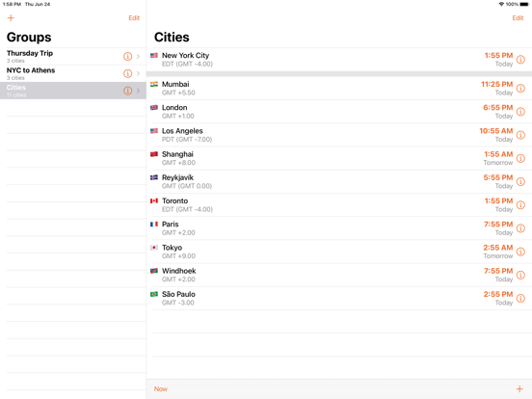532x399 pixels.
Task: Tap the status bar clock showing 1:58 PM
Action: pos(12,4)
